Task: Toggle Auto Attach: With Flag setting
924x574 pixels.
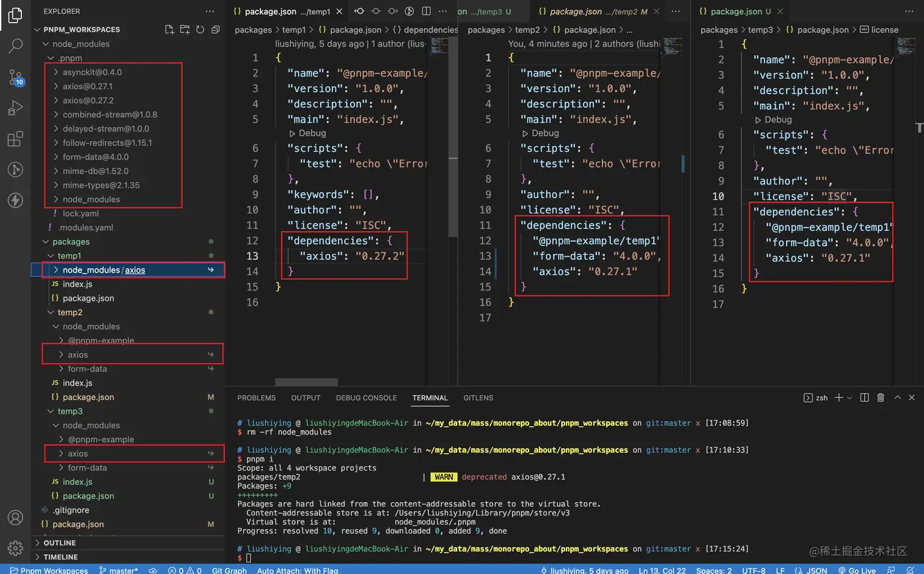Action: tap(298, 570)
